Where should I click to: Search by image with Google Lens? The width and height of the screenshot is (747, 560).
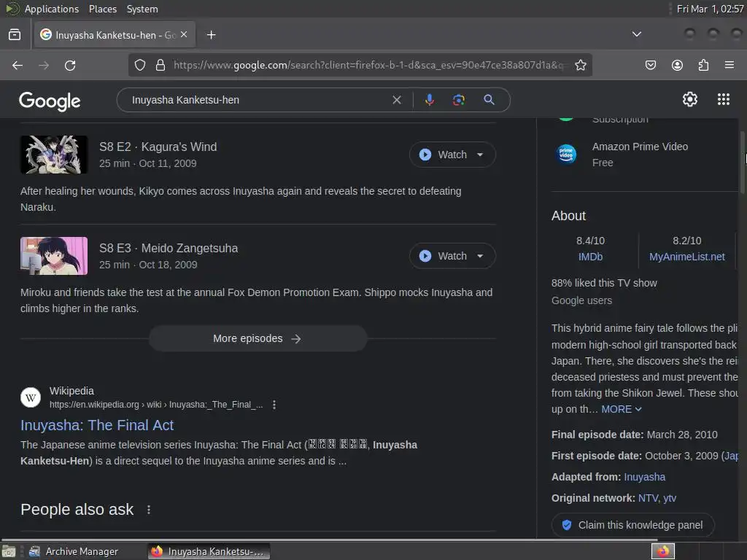pos(458,100)
